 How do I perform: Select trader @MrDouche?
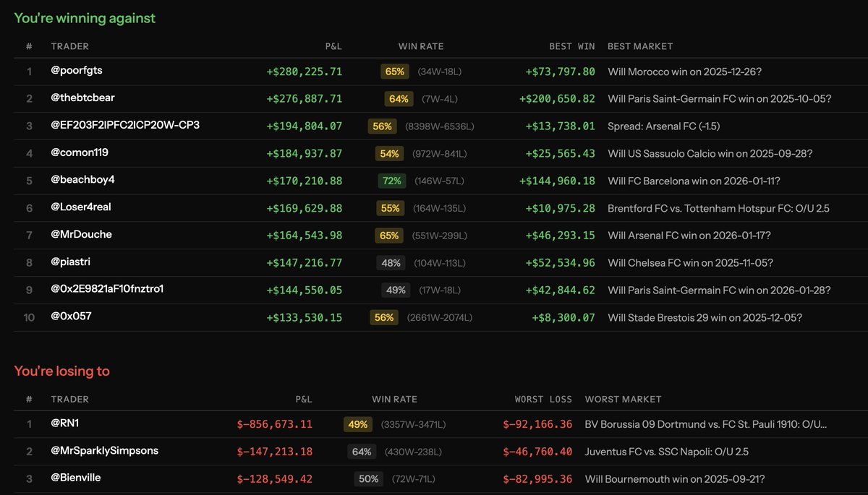pyautogui.click(x=81, y=235)
